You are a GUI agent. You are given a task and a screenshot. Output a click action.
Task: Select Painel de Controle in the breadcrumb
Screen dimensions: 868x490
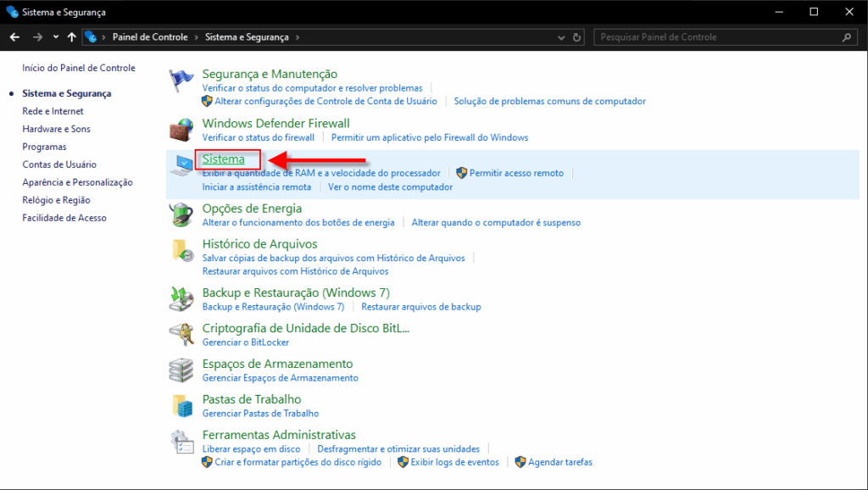click(x=150, y=37)
